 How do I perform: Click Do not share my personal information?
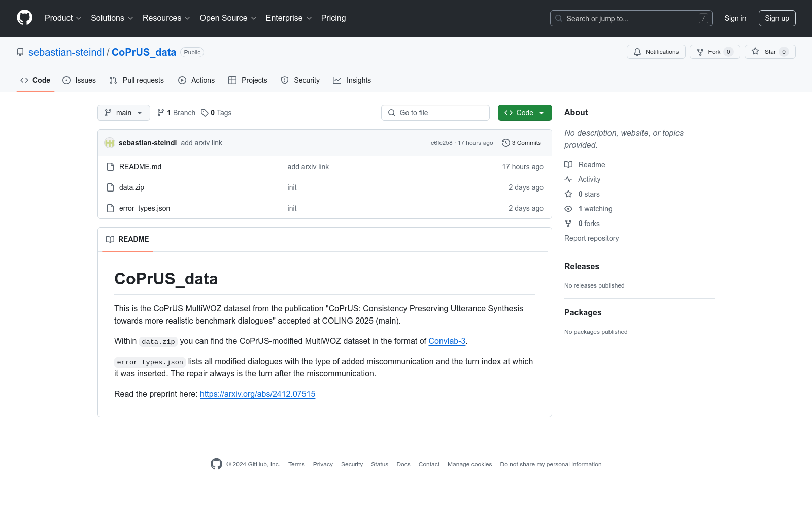(x=551, y=464)
